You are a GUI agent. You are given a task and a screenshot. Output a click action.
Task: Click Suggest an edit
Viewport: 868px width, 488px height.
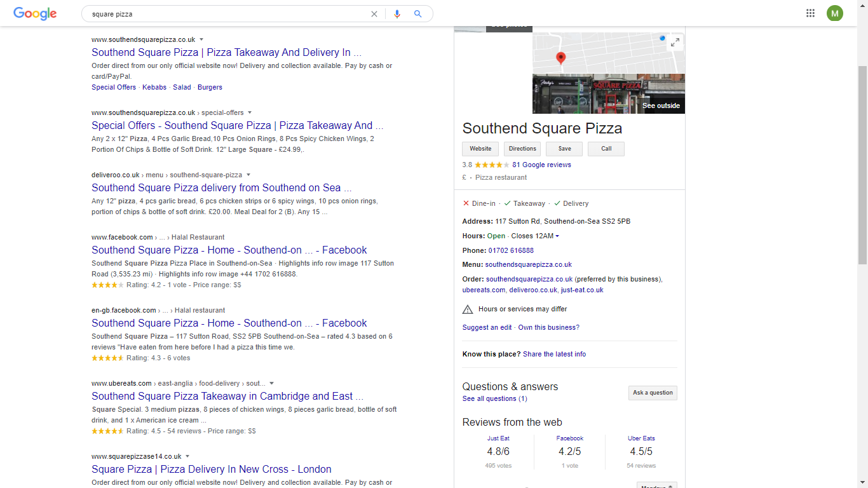487,328
